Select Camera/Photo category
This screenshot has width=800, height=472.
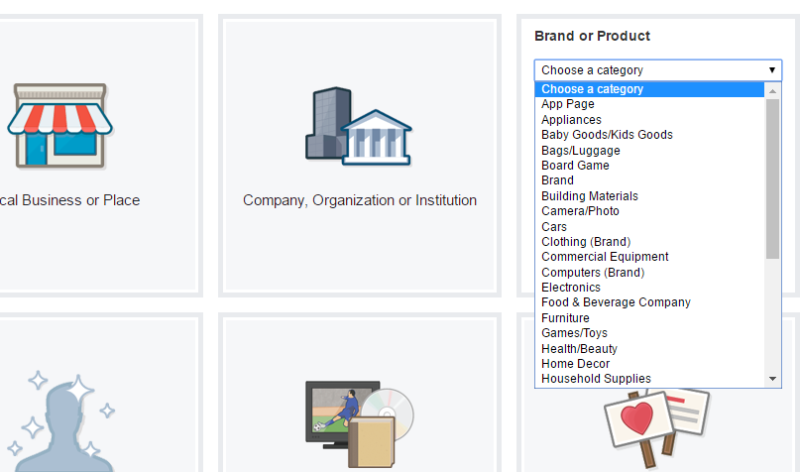(649, 211)
